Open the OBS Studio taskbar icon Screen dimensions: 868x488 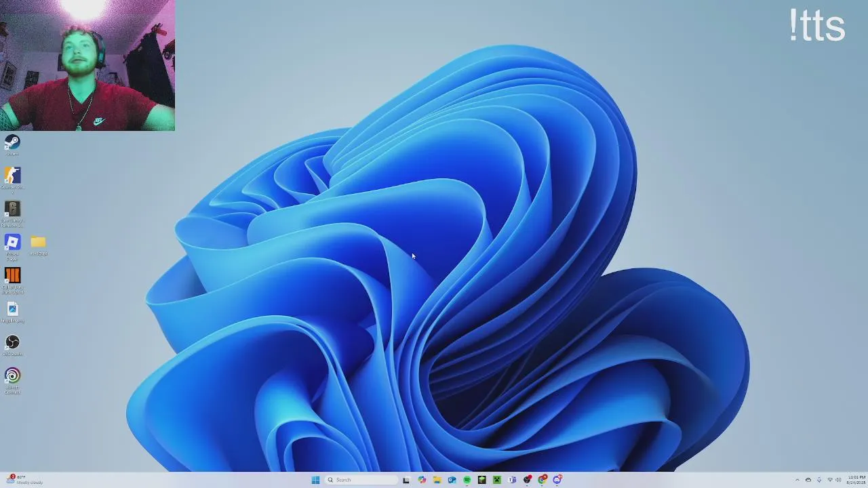(528, 480)
